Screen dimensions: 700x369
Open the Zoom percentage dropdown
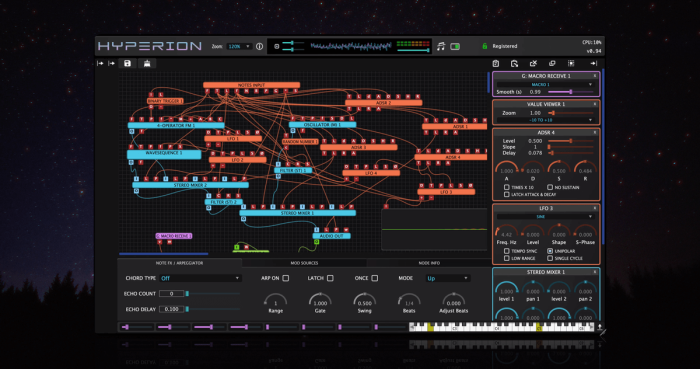click(239, 46)
